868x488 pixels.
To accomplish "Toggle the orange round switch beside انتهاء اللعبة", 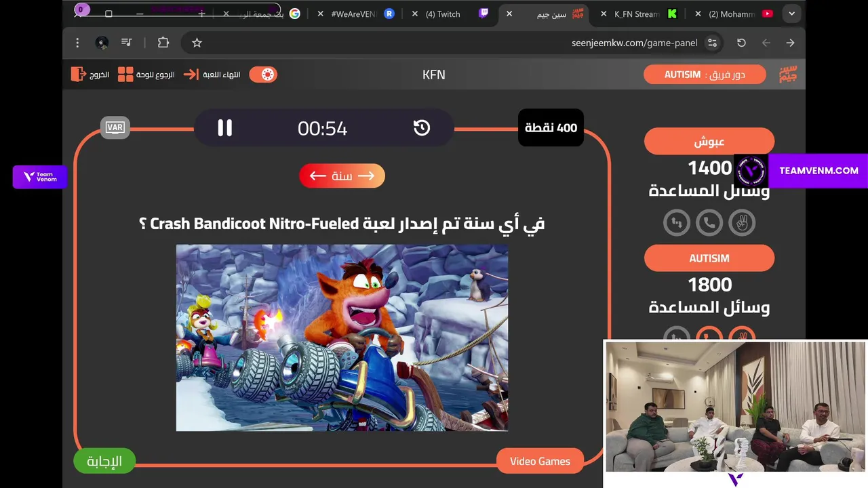I will [263, 75].
